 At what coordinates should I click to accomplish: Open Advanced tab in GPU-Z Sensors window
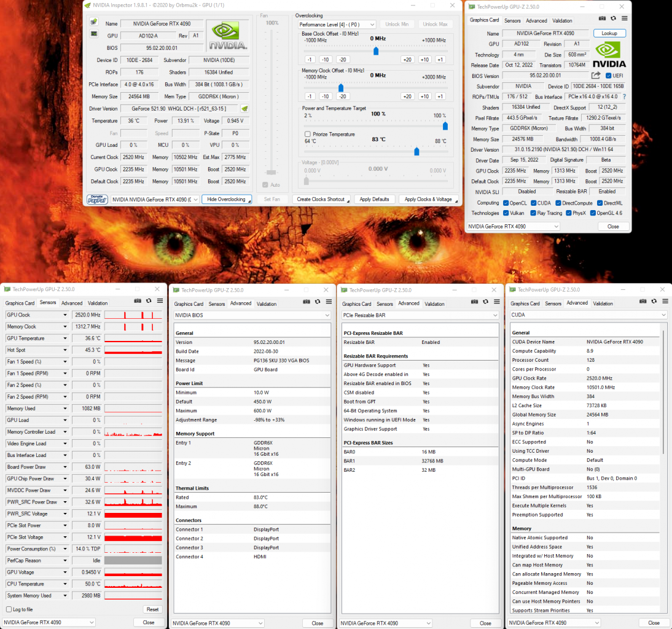click(x=72, y=303)
